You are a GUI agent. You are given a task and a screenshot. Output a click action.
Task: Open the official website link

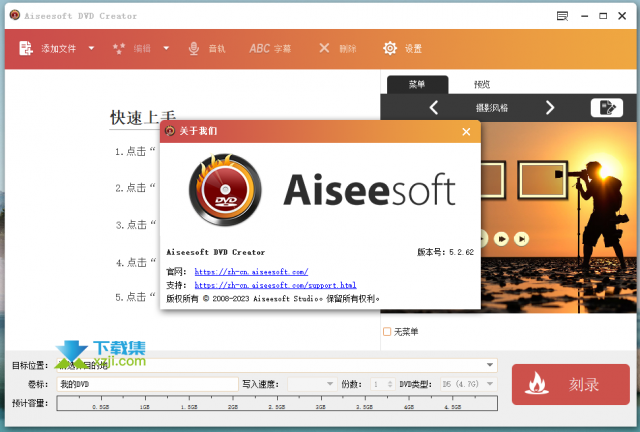point(251,272)
